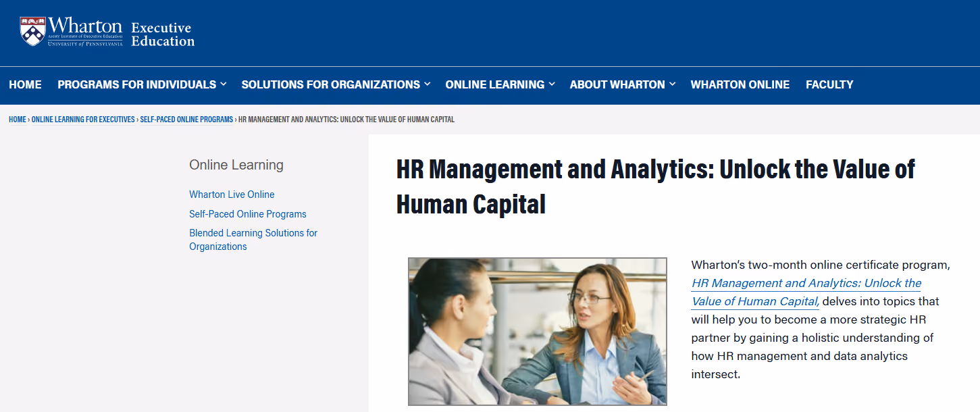Open ABOUT WHARTON menu item
Screen dimensions: 980x412
(x=617, y=84)
